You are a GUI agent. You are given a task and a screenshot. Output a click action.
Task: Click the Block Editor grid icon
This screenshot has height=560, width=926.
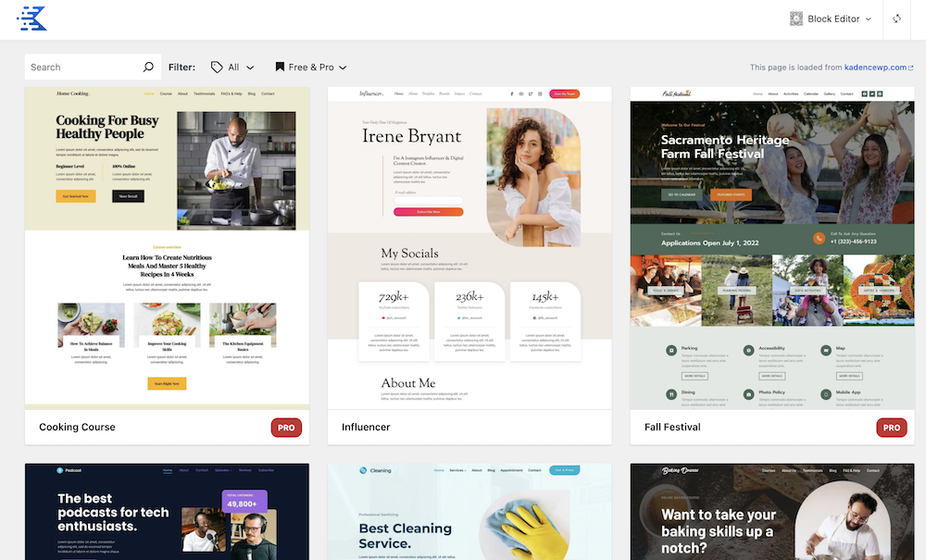click(795, 19)
